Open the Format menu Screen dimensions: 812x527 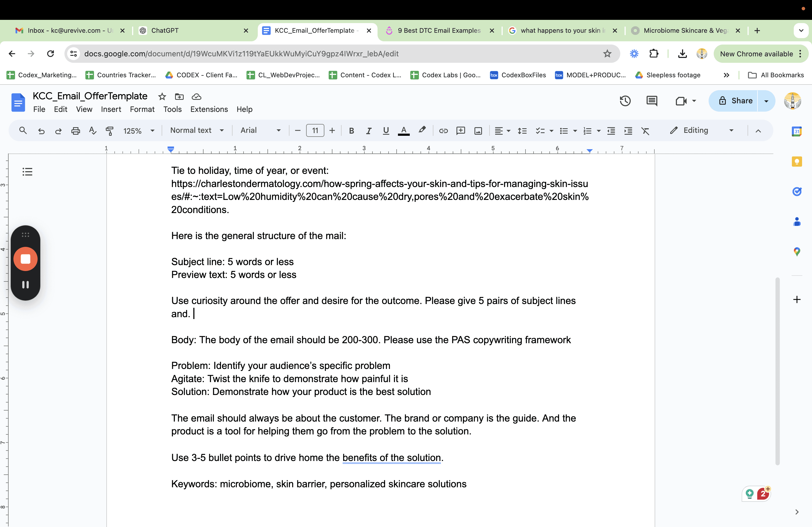click(142, 109)
